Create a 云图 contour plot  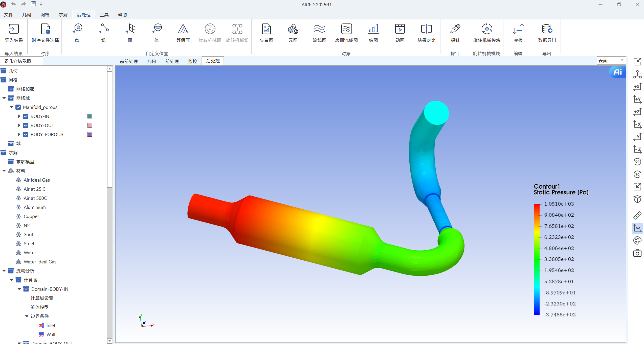click(x=293, y=33)
